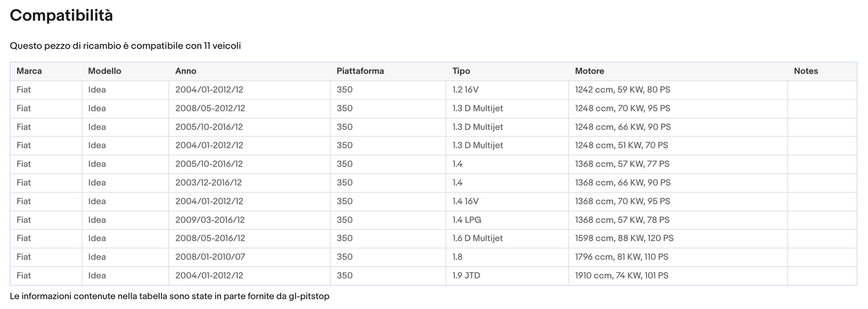Select the 2009/03-2016/12 year cell

pos(210,220)
